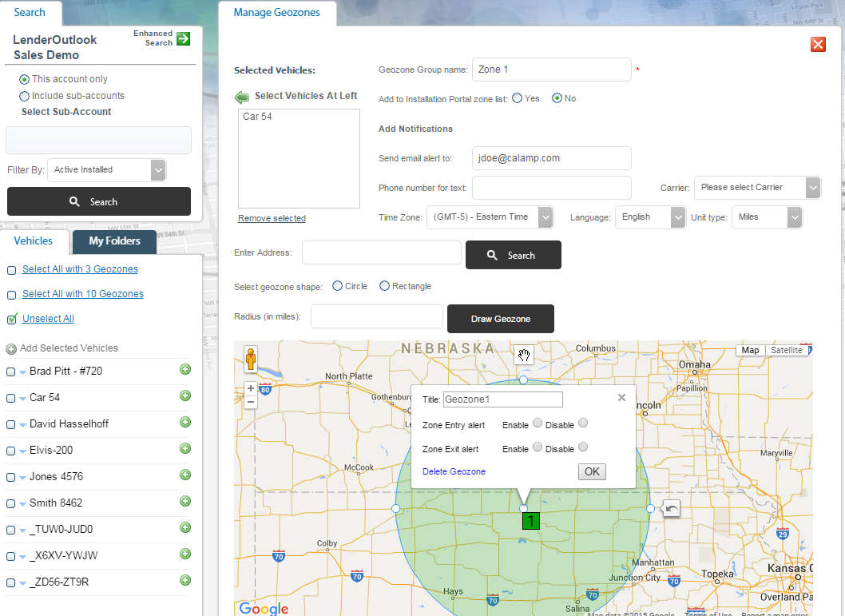Add _TUW0-JUD0 using green plus icon

185,527
